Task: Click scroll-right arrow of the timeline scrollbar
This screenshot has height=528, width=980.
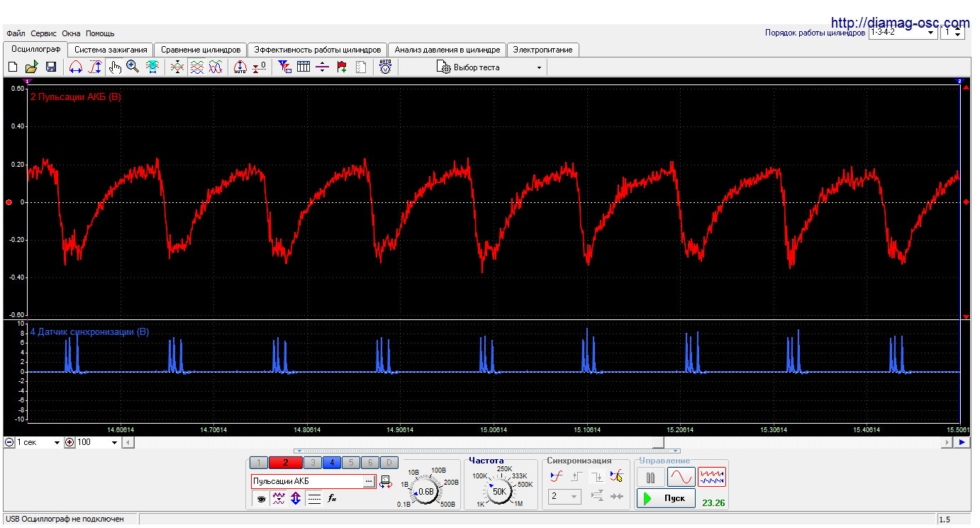Action: (947, 442)
